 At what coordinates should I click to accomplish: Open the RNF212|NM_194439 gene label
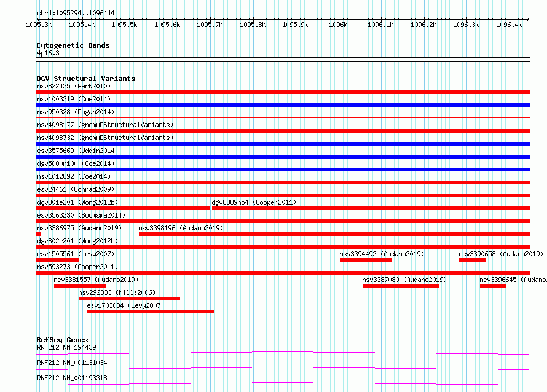[x=66, y=347]
